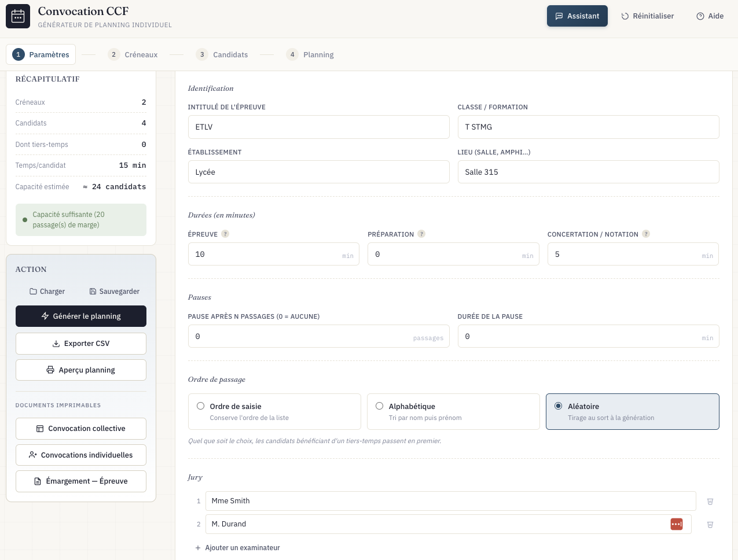
Task: Open the Planning step
Action: (310, 55)
